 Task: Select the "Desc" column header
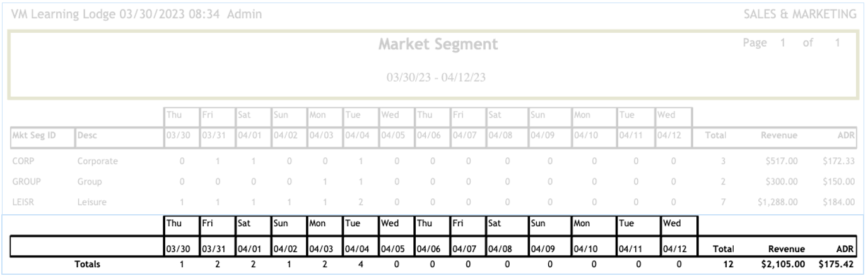86,135
